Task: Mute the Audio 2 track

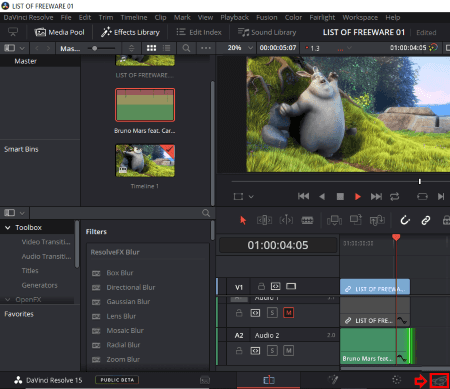Action: [288, 351]
